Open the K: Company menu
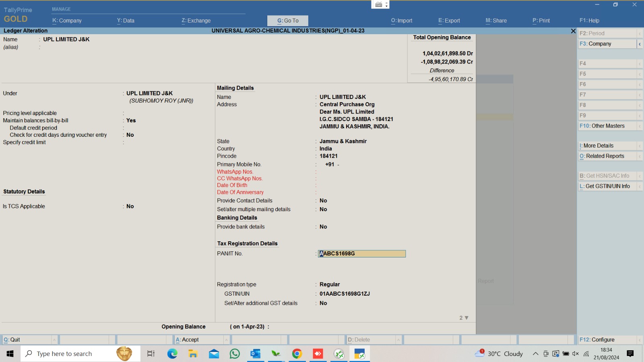 (x=67, y=21)
